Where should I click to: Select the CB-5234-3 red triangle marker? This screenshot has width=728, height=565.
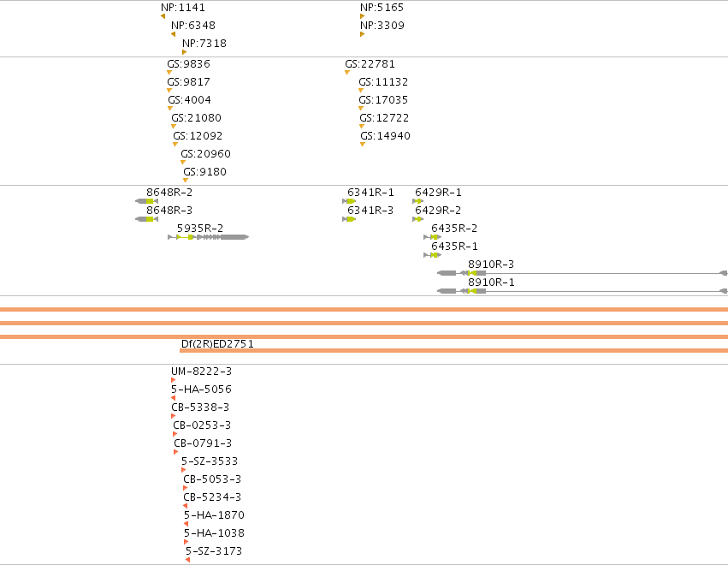point(186,506)
